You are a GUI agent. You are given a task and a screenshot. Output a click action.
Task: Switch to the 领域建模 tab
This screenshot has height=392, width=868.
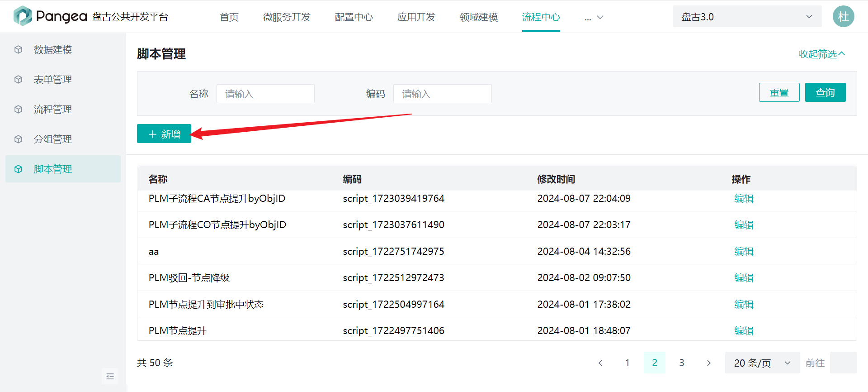[x=478, y=17]
